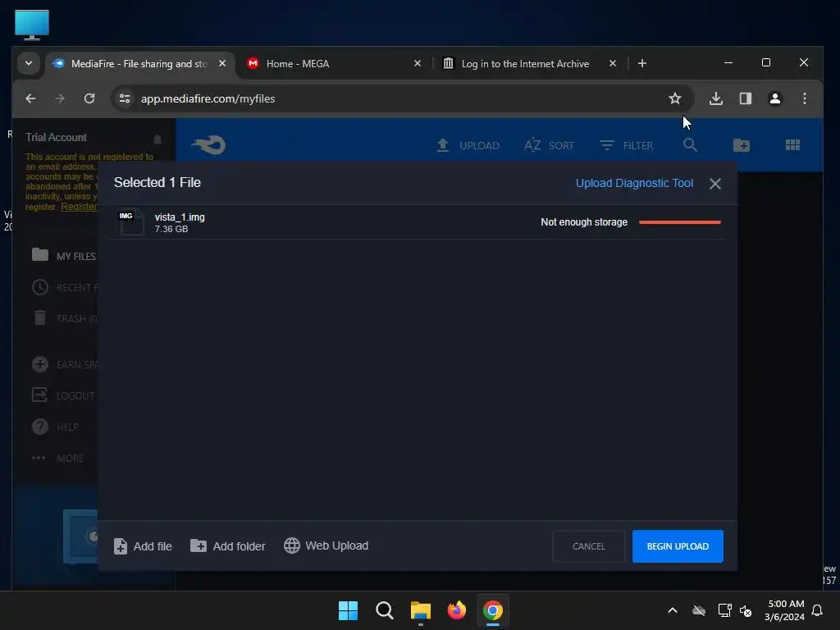Image resolution: width=840 pixels, height=630 pixels.
Task: Close the Selected 1 File dialog
Action: click(715, 184)
